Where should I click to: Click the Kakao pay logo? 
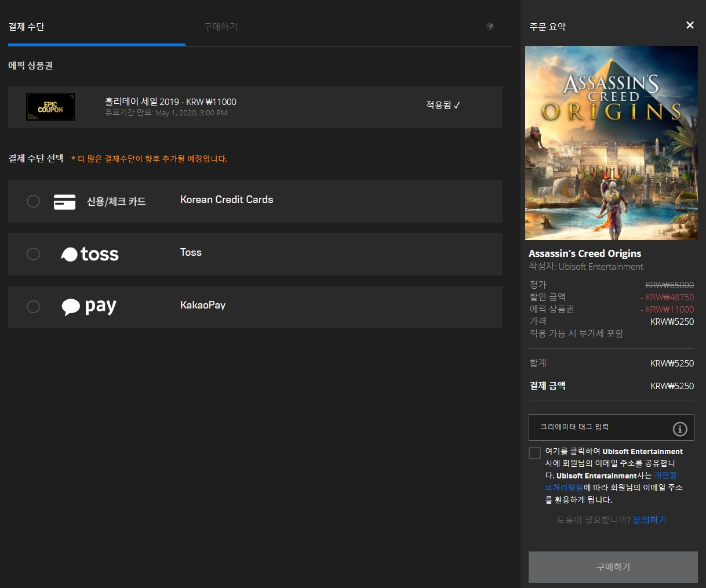click(89, 307)
